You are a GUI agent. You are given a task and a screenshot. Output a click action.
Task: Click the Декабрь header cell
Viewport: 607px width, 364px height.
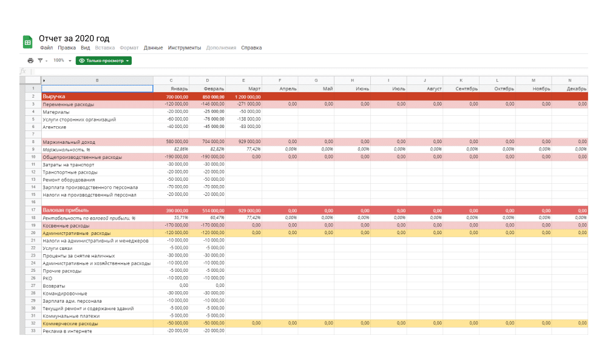[x=570, y=89]
